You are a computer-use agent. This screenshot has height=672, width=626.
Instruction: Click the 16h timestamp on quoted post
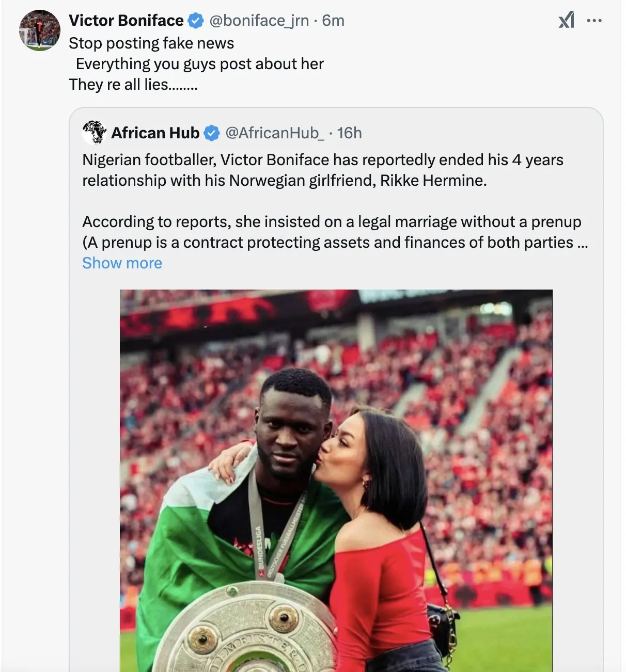[x=350, y=133]
